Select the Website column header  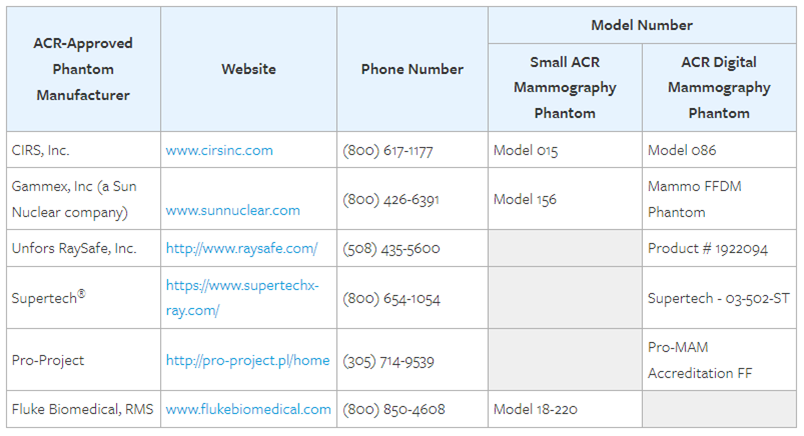248,69
